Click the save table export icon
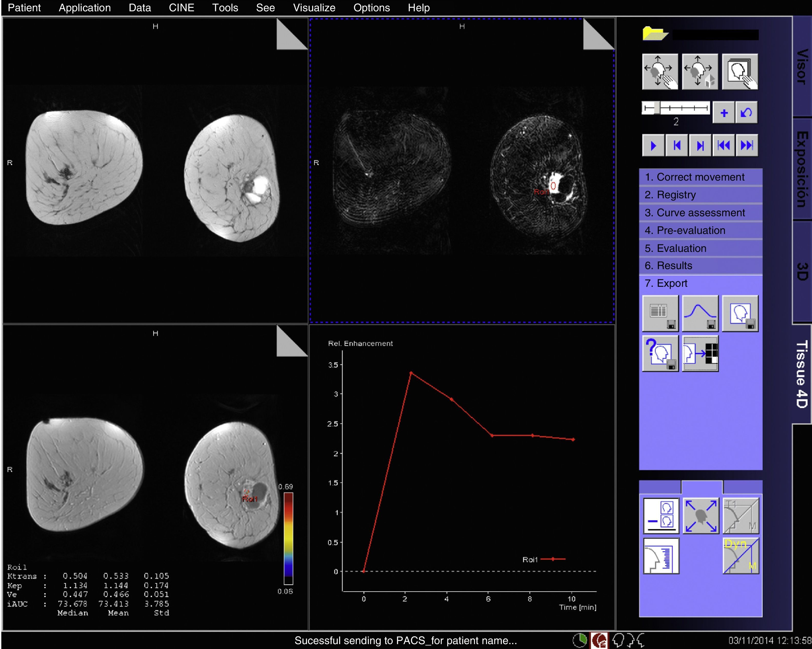The height and width of the screenshot is (649, 812). pyautogui.click(x=660, y=313)
